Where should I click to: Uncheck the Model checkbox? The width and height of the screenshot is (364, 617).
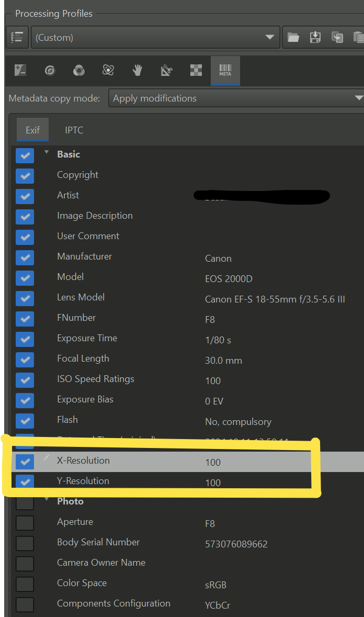(x=25, y=278)
